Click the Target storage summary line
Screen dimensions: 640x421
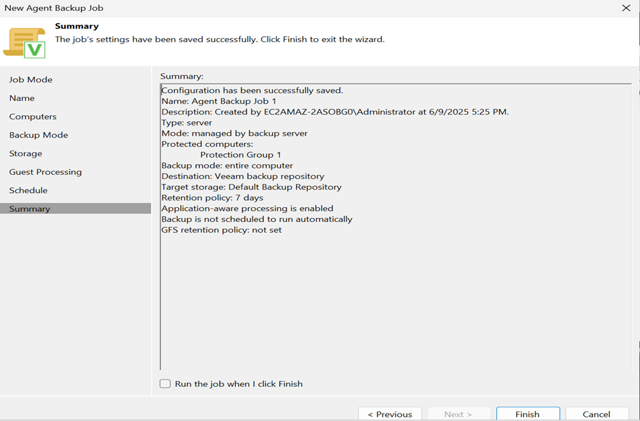coord(251,187)
